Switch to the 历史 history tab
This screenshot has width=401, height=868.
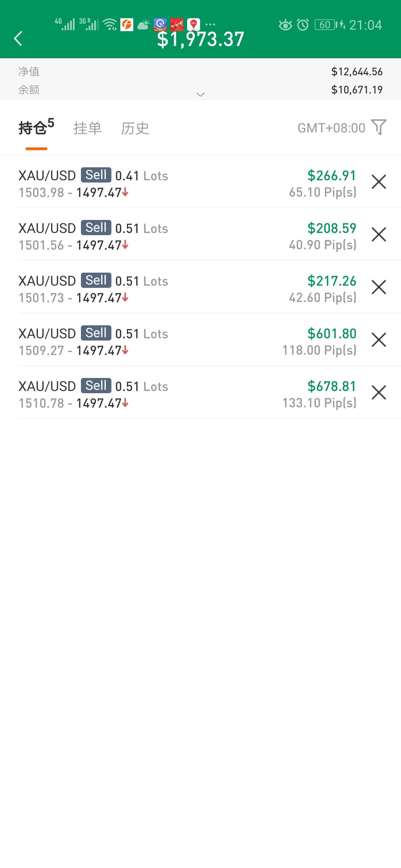click(135, 128)
